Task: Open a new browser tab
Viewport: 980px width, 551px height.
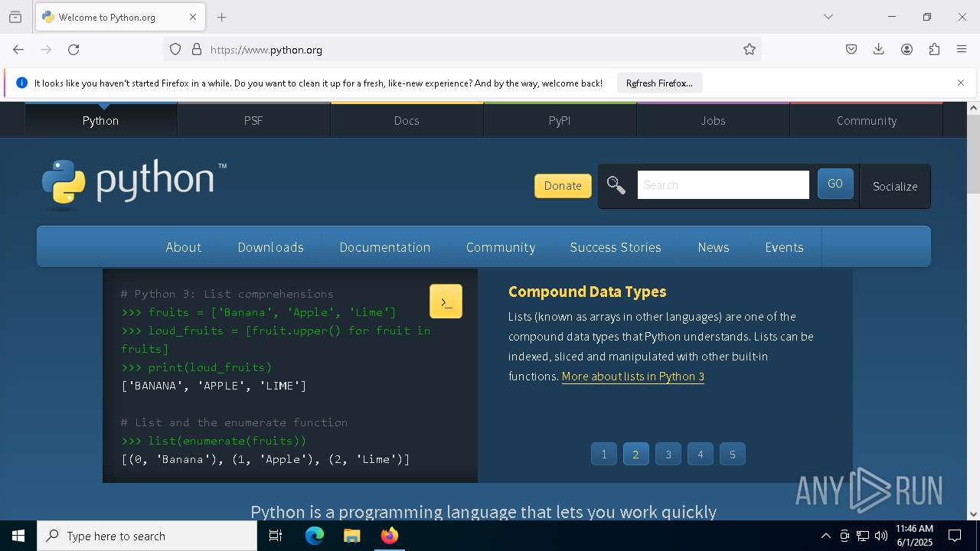Action: (222, 17)
